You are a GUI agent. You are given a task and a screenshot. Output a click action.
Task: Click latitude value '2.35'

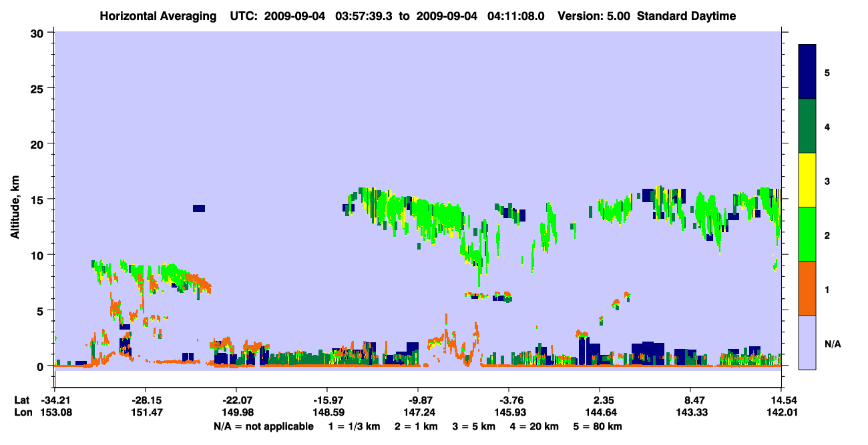pyautogui.click(x=600, y=400)
